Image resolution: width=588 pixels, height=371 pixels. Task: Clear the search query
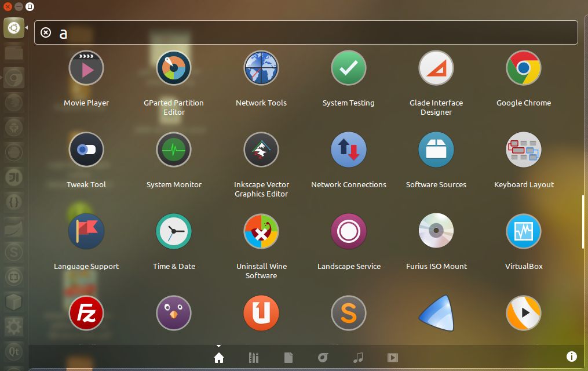tap(46, 32)
